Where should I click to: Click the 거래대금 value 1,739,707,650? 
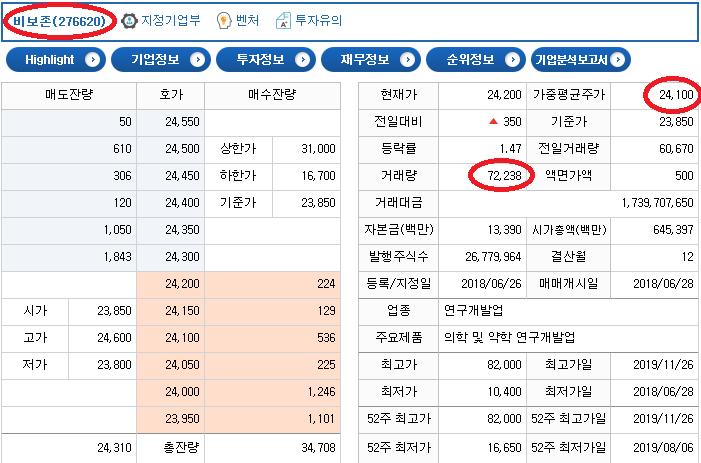(x=658, y=203)
